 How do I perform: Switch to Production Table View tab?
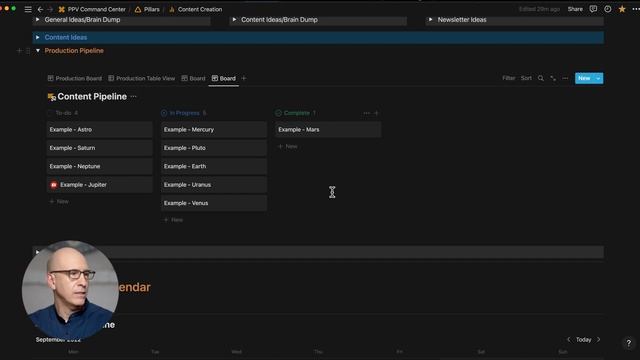coord(141,78)
